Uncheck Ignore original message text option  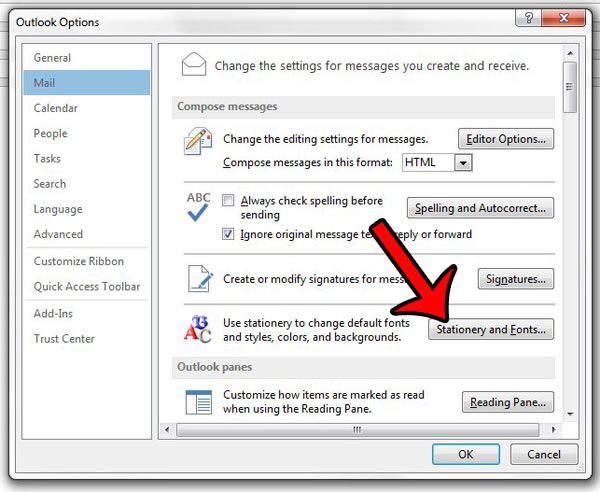228,234
